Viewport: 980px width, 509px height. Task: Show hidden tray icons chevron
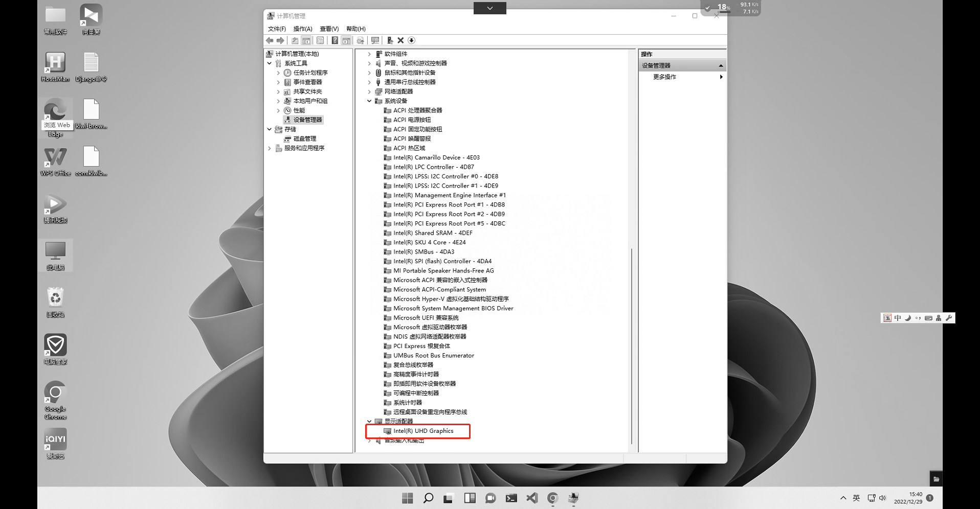click(843, 498)
